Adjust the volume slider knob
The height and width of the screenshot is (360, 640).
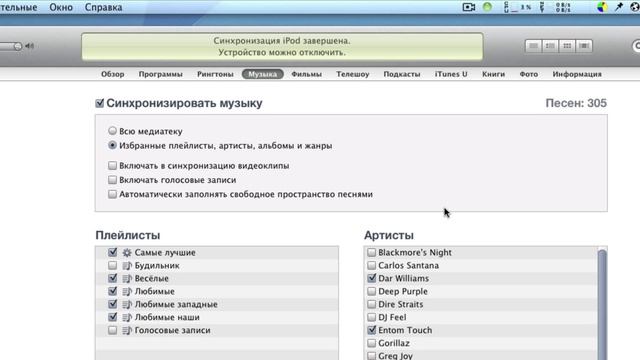point(18,46)
